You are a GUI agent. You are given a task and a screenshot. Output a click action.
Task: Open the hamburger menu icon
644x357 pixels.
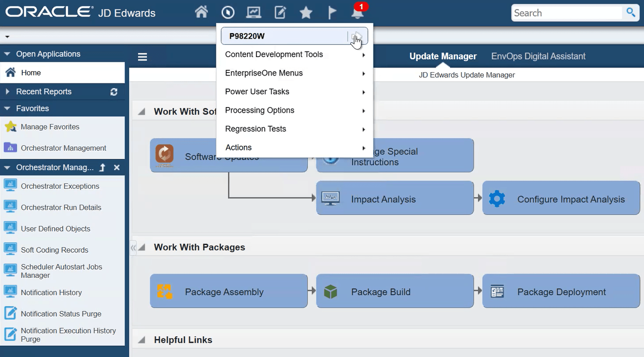point(142,57)
